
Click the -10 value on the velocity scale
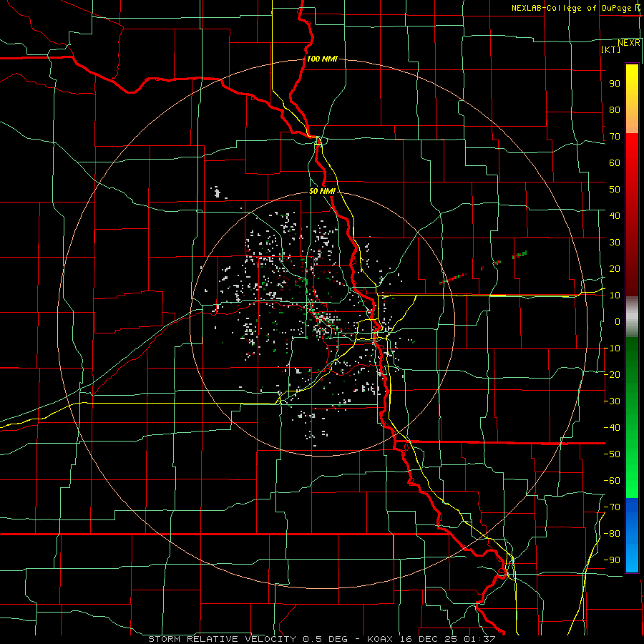(612, 348)
